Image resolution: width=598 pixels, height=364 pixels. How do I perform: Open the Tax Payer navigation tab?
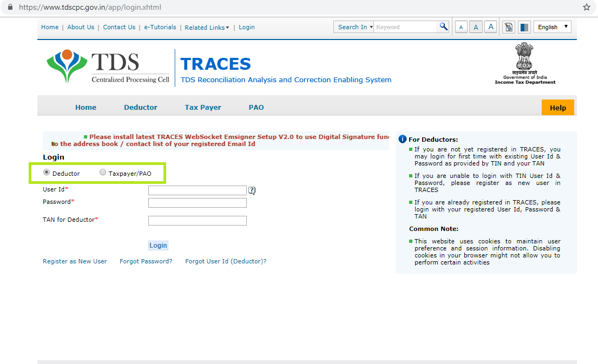coord(203,108)
